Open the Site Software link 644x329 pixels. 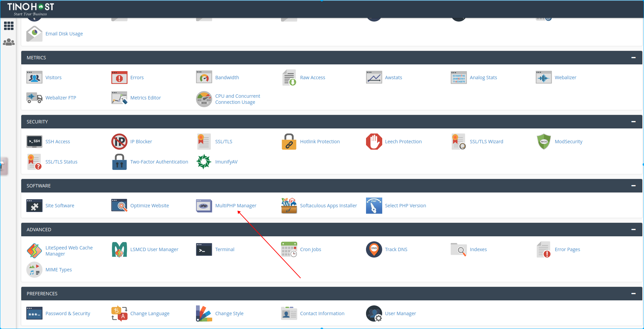pos(60,206)
